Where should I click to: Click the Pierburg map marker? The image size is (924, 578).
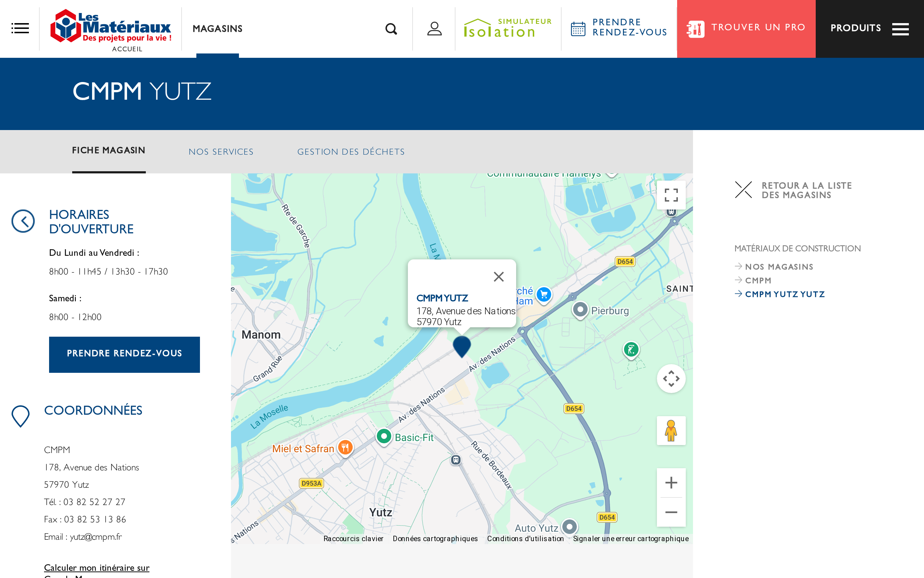coord(580,310)
